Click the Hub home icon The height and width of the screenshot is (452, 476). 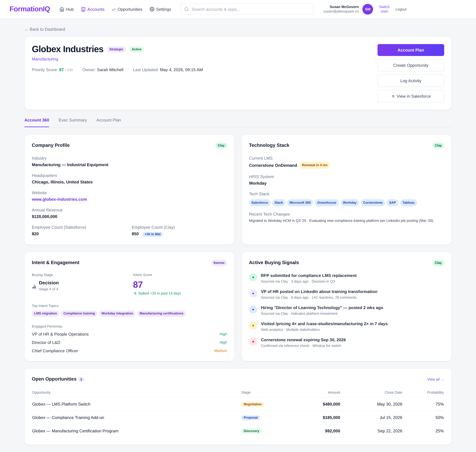click(62, 9)
